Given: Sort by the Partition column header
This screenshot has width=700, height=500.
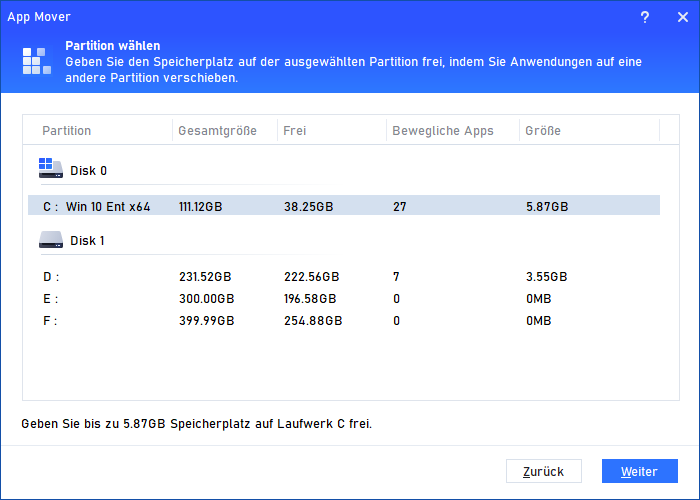Looking at the screenshot, I should tap(67, 131).
